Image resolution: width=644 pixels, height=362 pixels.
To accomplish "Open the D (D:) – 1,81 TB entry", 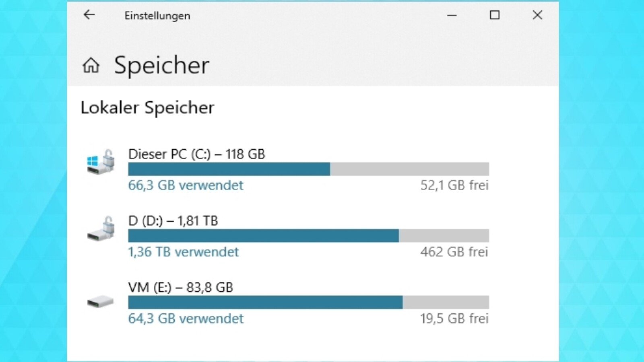I will (173, 221).
